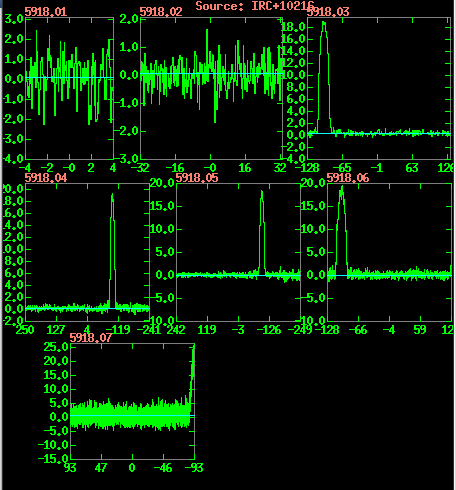Click x-axis value 2 under plot 5918.01
The width and height of the screenshot is (456, 490).
pyautogui.click(x=91, y=168)
